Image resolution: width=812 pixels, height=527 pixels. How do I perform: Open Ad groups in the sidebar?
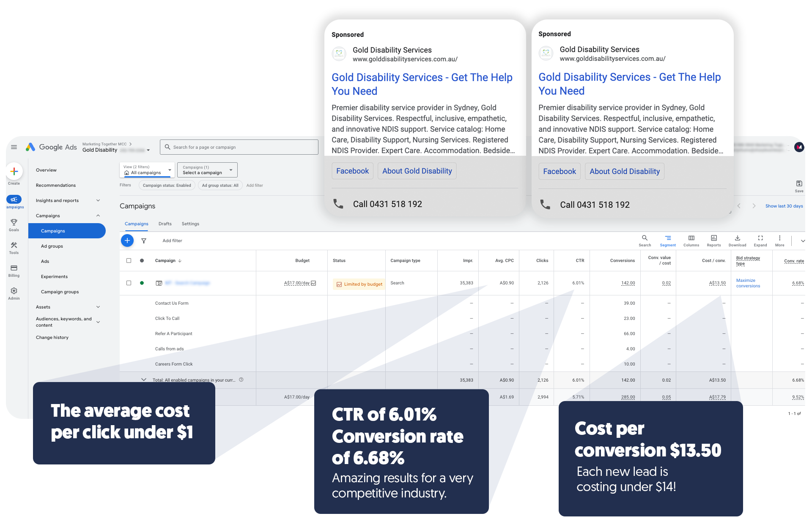click(x=52, y=246)
